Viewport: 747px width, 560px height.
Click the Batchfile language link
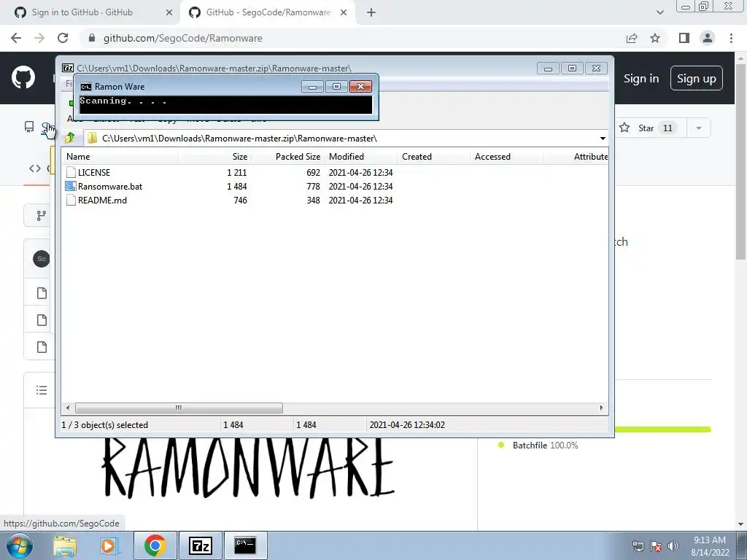pos(545,446)
